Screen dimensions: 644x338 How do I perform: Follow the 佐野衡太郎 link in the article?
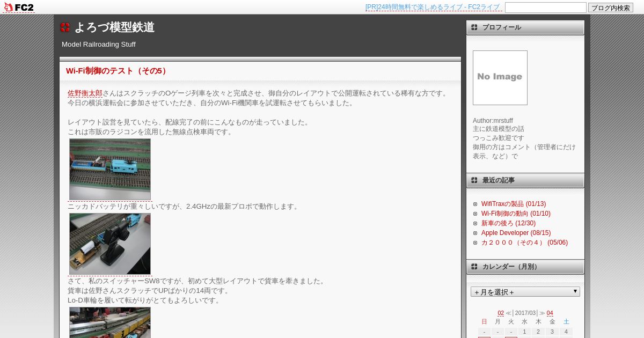[85, 93]
